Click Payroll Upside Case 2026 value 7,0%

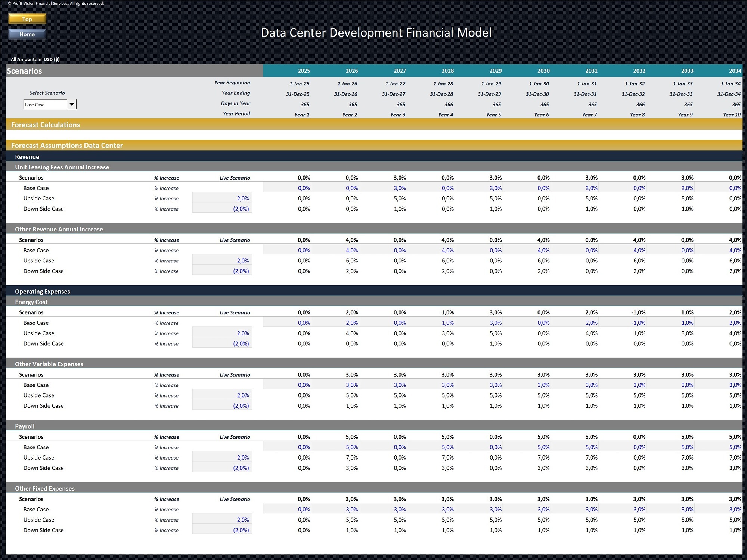[x=352, y=458]
